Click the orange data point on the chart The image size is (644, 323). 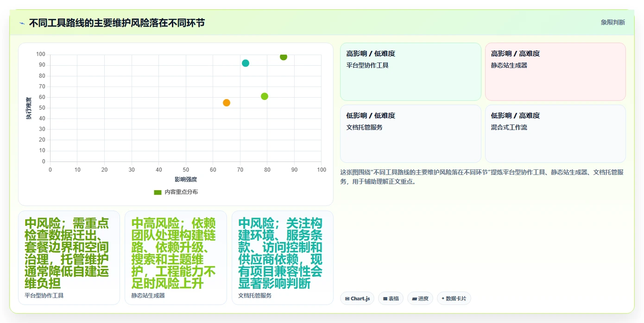click(x=227, y=103)
